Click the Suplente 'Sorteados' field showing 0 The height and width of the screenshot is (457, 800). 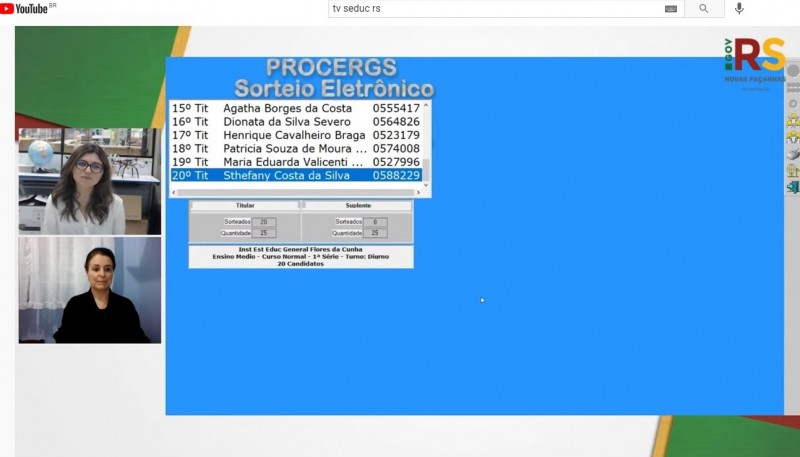(375, 222)
